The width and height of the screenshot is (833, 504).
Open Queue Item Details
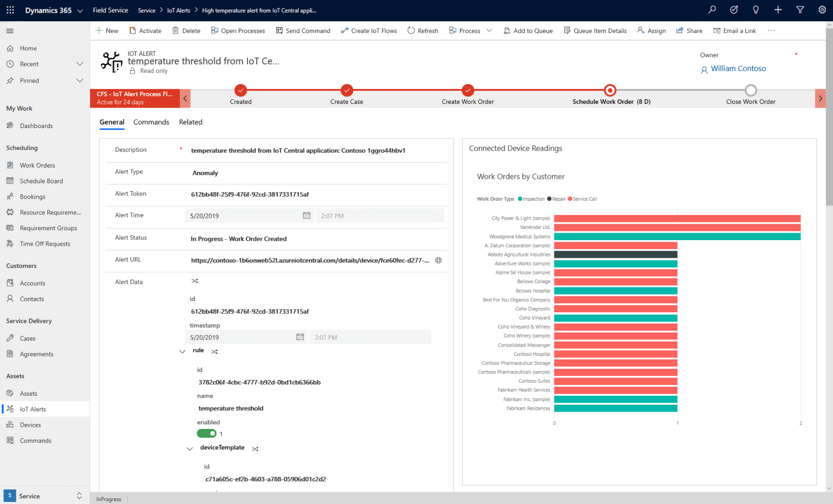tap(595, 30)
